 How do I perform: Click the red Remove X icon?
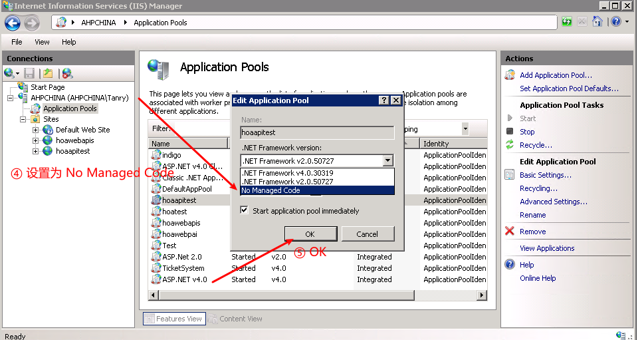pos(510,232)
